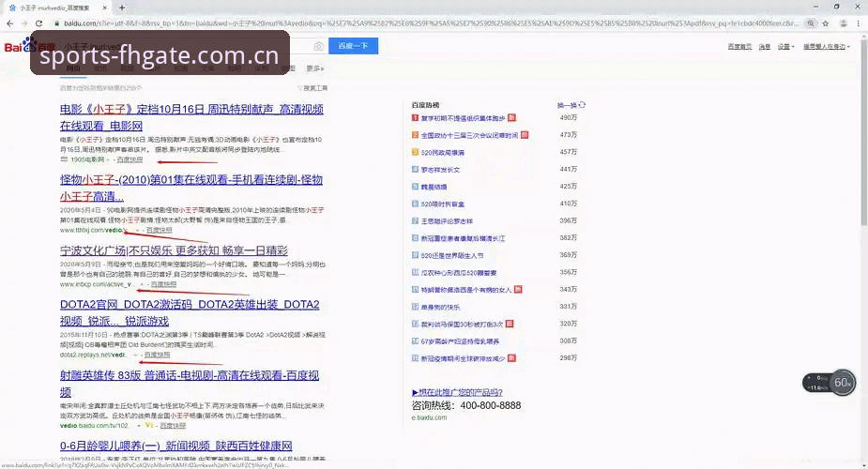Bookmark this page with the star icon

(826, 23)
